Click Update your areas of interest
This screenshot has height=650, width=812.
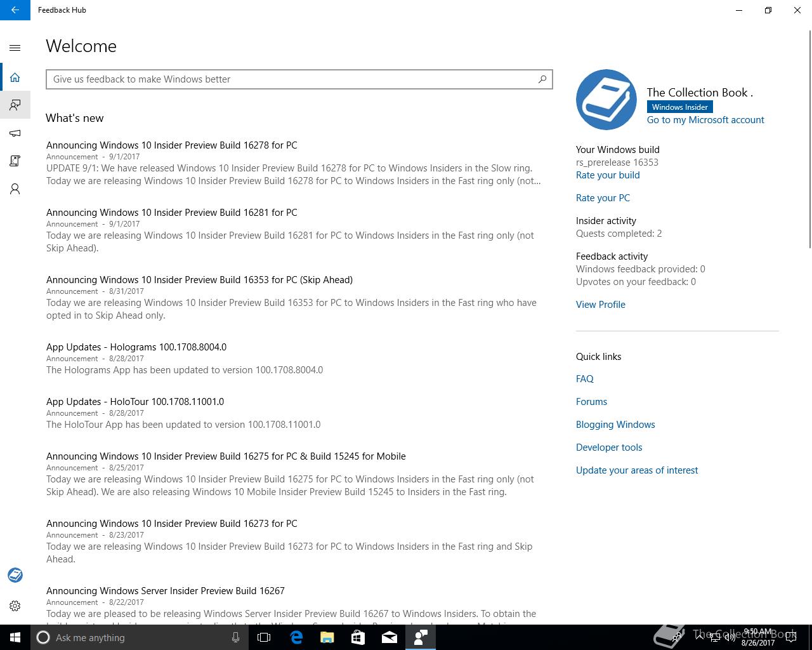click(637, 470)
